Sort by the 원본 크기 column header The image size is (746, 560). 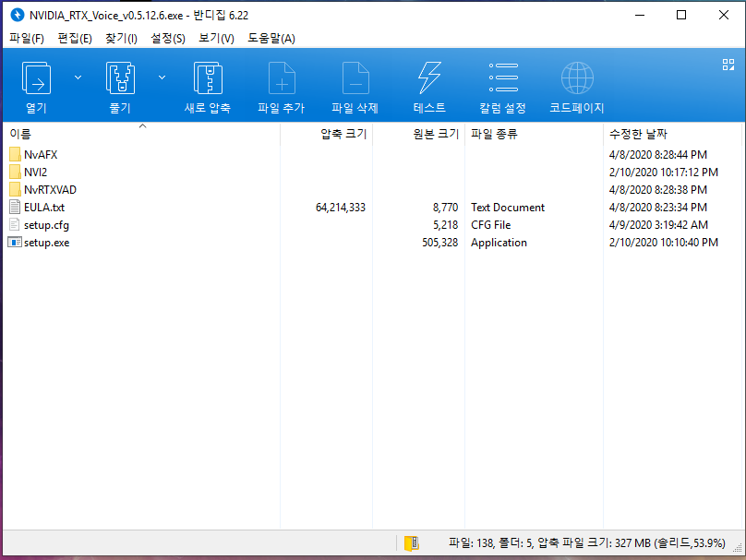(418, 134)
